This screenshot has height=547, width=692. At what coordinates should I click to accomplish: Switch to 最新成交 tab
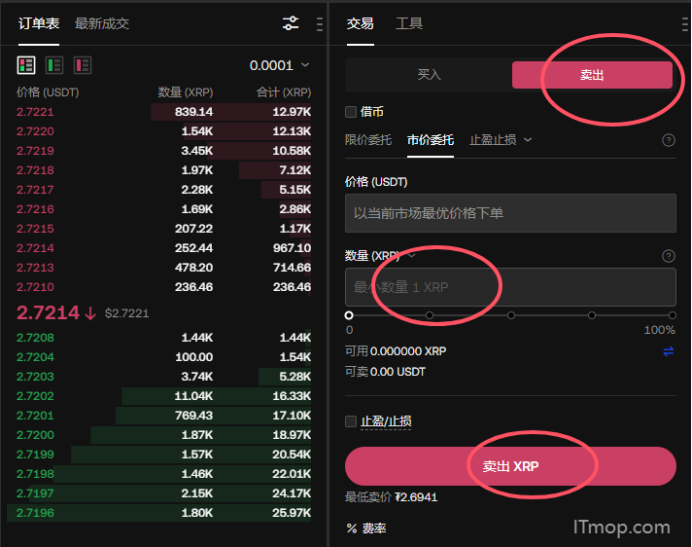click(x=102, y=23)
